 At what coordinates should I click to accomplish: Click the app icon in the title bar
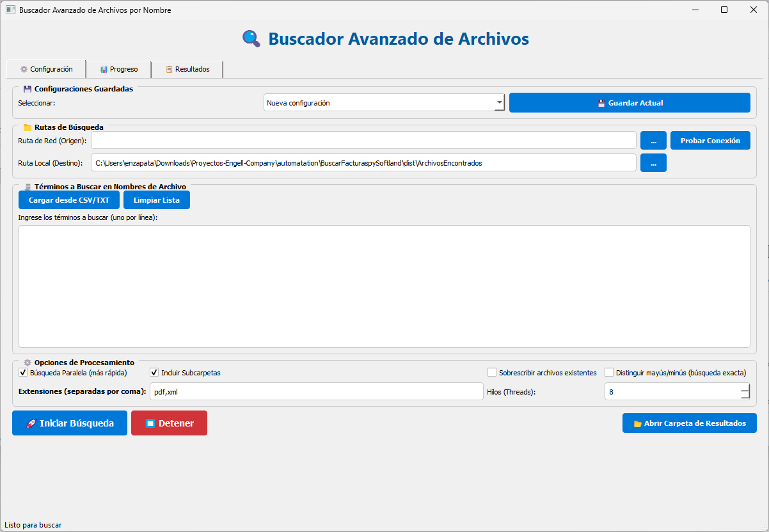[x=10, y=10]
